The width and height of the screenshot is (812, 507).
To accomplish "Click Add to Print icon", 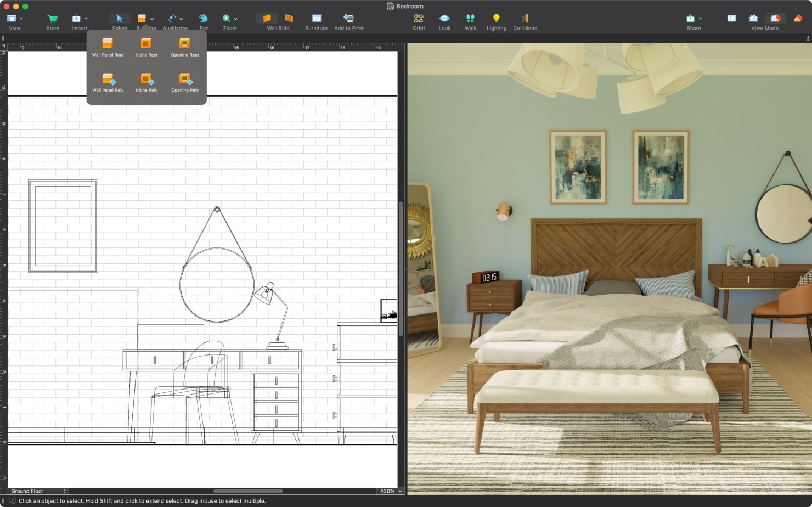I will pos(349,19).
